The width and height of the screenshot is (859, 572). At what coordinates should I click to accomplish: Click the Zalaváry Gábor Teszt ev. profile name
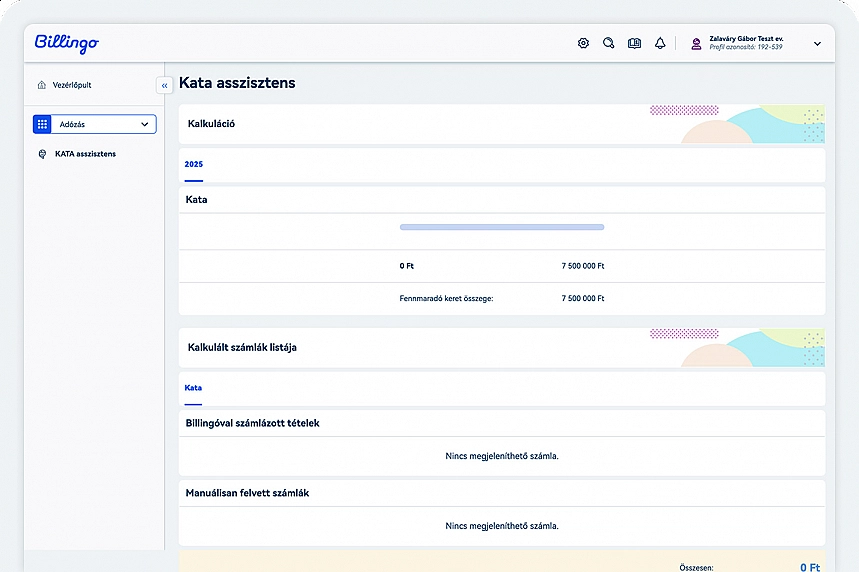click(x=746, y=38)
